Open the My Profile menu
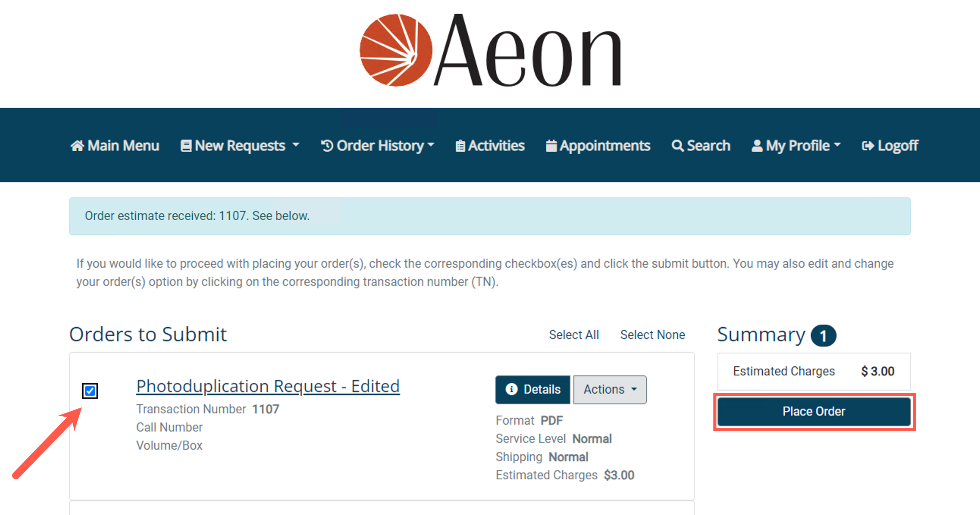Viewport: 980px width, 515px height. 797,146
